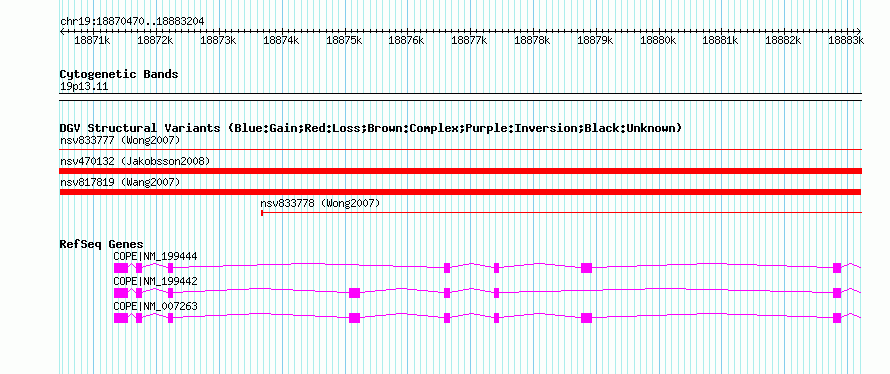Click the 18872k ruler tick label
This screenshot has height=374, width=890.
coord(156,40)
